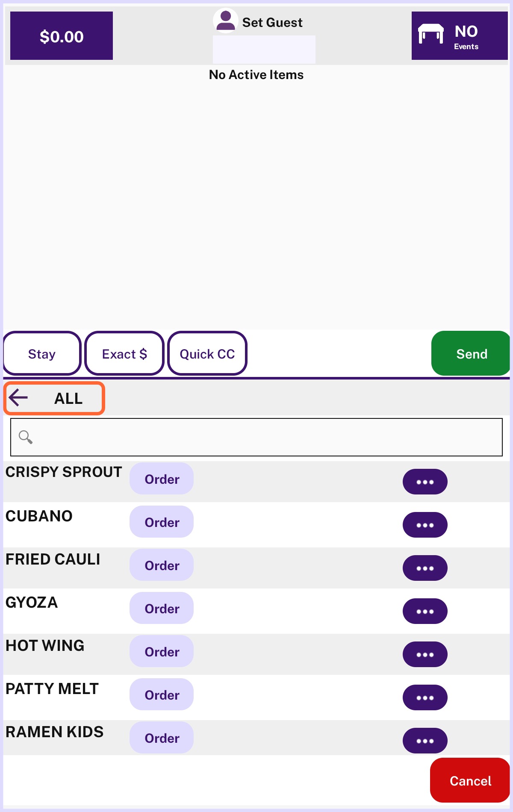Choose Quick CC payment

click(207, 353)
